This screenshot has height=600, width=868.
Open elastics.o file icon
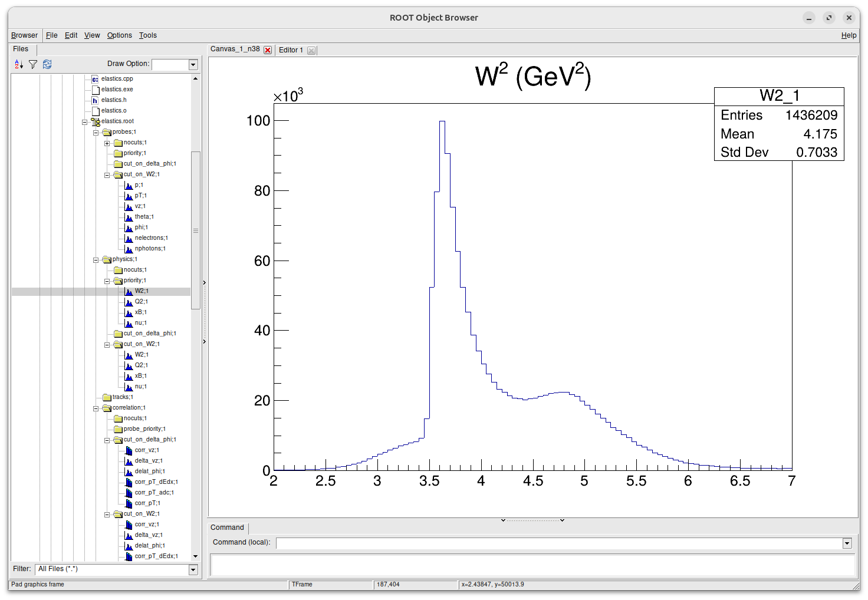tap(95, 111)
